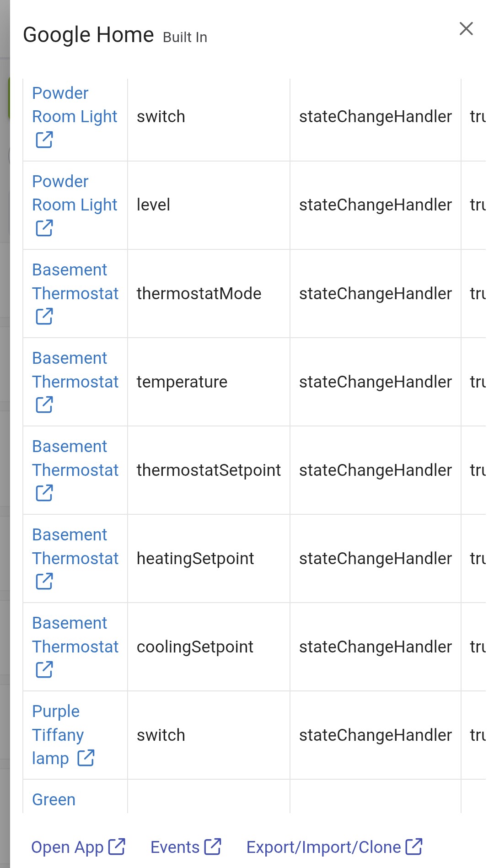This screenshot has height=868, width=494.
Task: Open external icon for Basement Thermostat thermostatMode row
Action: [x=44, y=316]
